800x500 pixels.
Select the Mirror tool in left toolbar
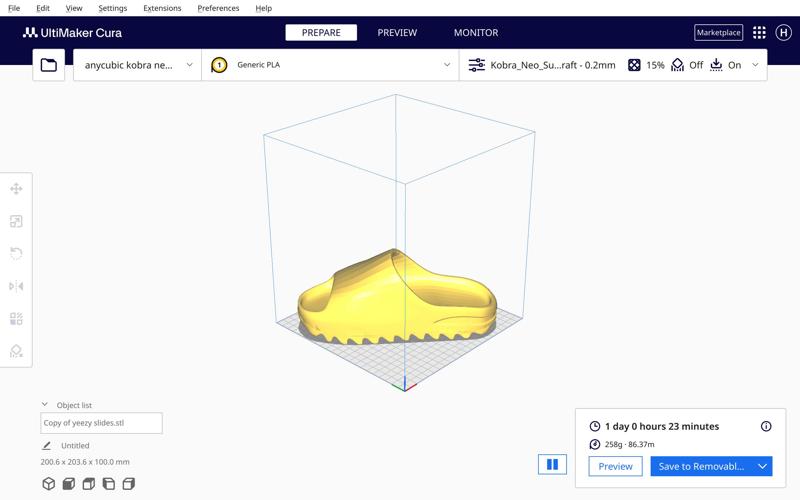(16, 286)
